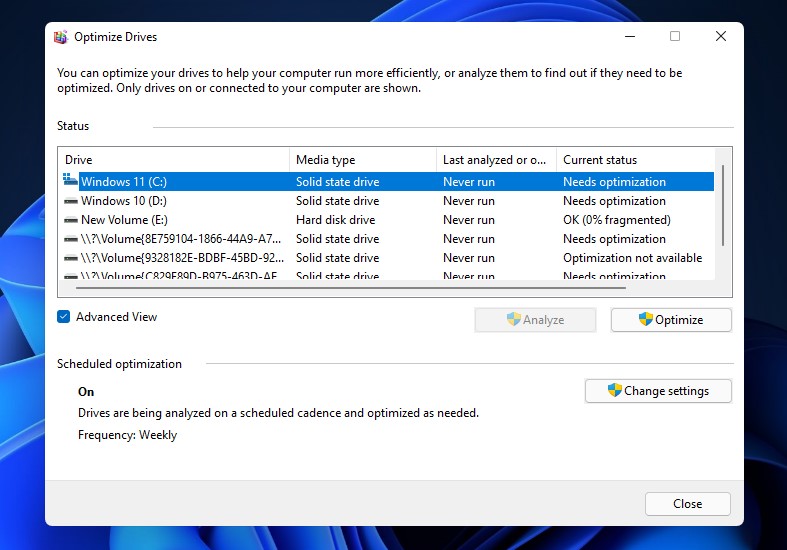Click Solid state drive in Windows 10 (D:) row
This screenshot has height=550, width=787.
(x=337, y=201)
